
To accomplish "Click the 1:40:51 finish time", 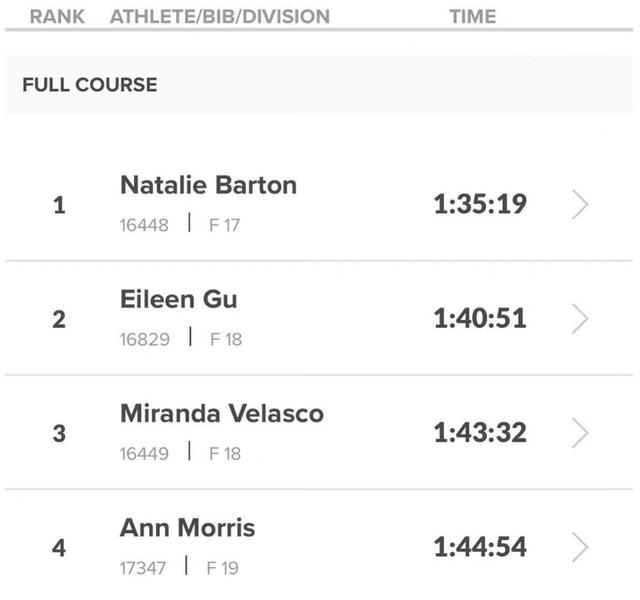I will [480, 318].
